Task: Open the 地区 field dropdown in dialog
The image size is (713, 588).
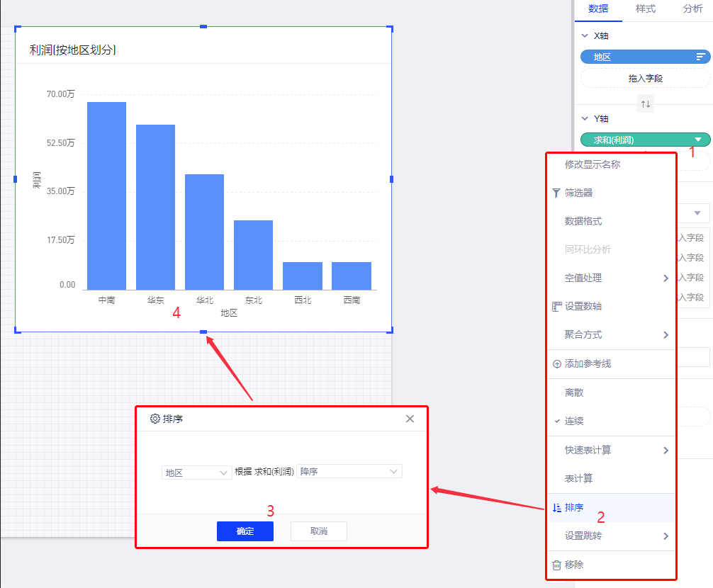Action: [197, 473]
